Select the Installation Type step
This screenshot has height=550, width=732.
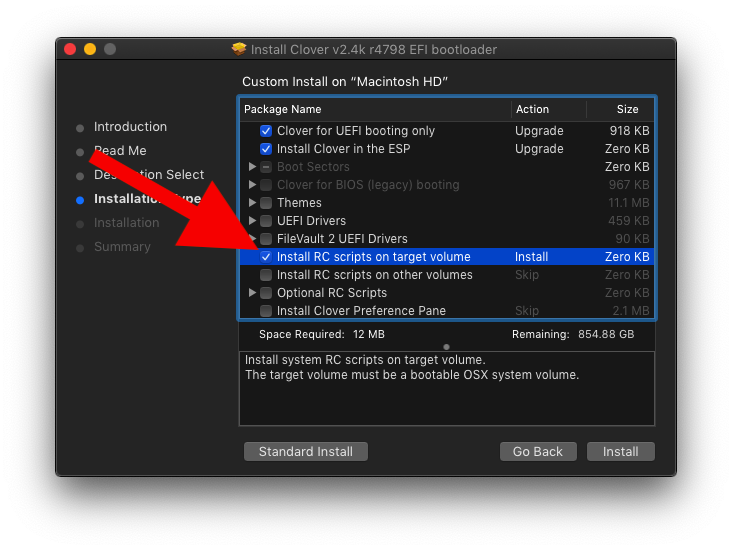pyautogui.click(x=148, y=199)
